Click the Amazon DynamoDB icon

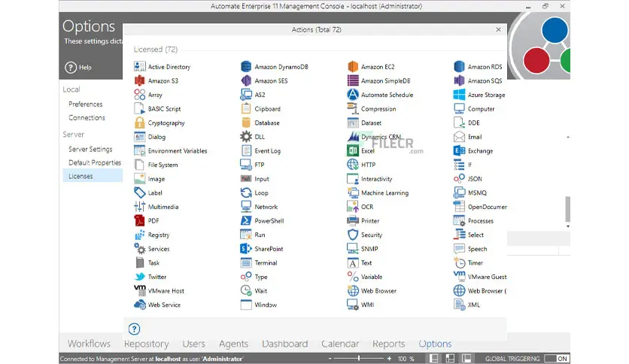tap(246, 66)
